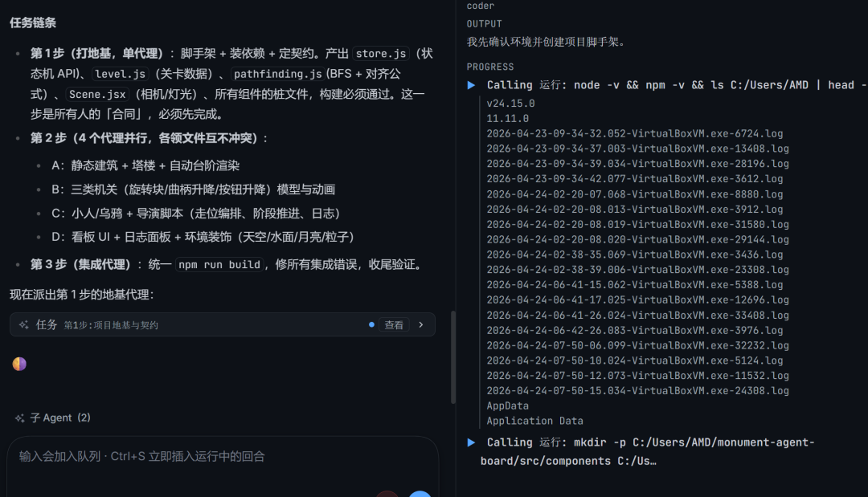Viewport: 868px width, 497px height.
Task: Click the orange-purple spinner avatar icon
Action: pyautogui.click(x=19, y=364)
